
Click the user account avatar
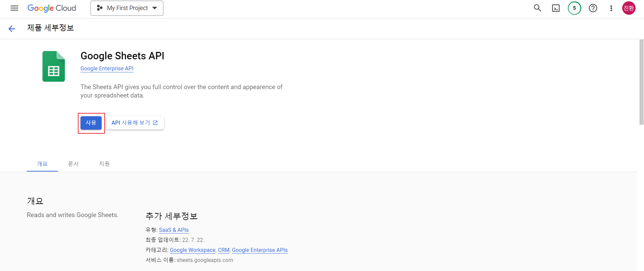coord(629,8)
